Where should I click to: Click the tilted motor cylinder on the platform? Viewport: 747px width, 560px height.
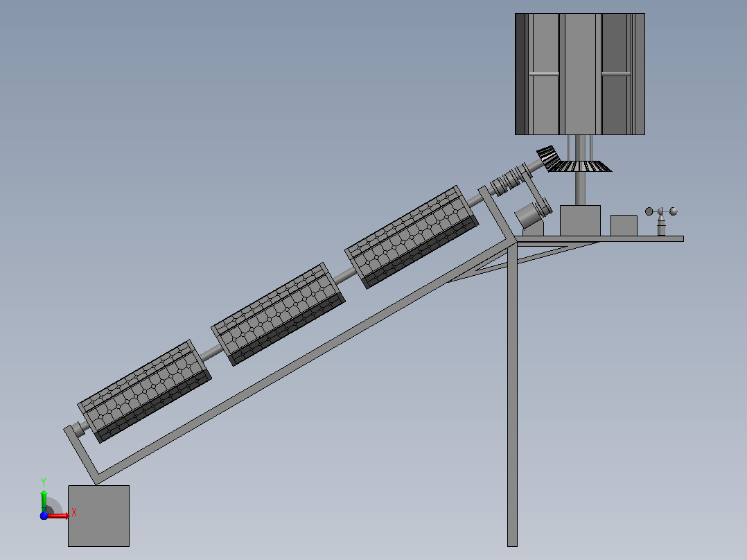[527, 216]
